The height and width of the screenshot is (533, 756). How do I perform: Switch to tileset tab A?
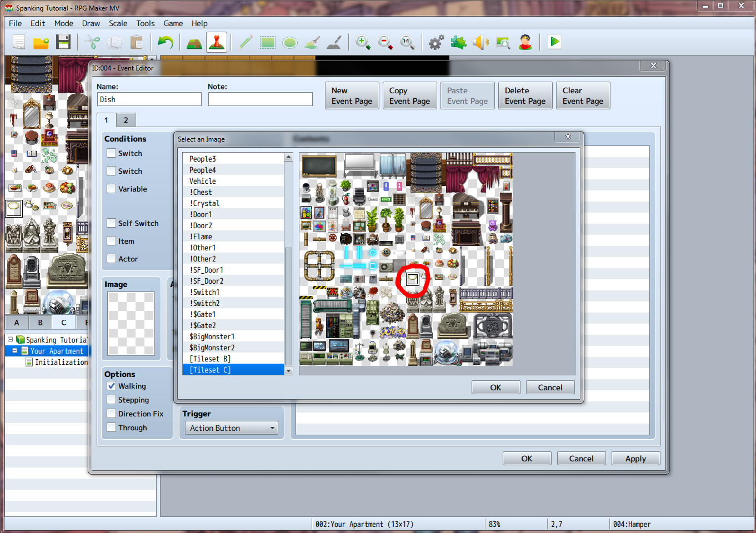click(17, 323)
